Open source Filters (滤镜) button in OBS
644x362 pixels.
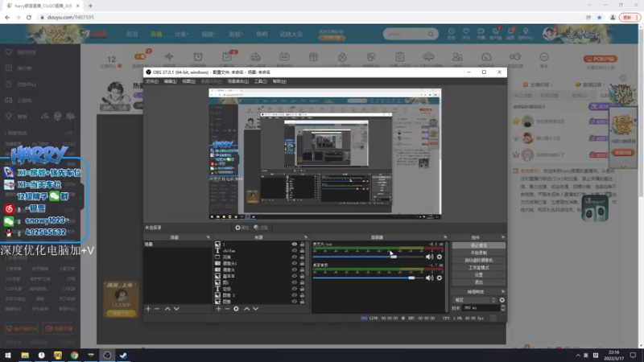coord(261,228)
